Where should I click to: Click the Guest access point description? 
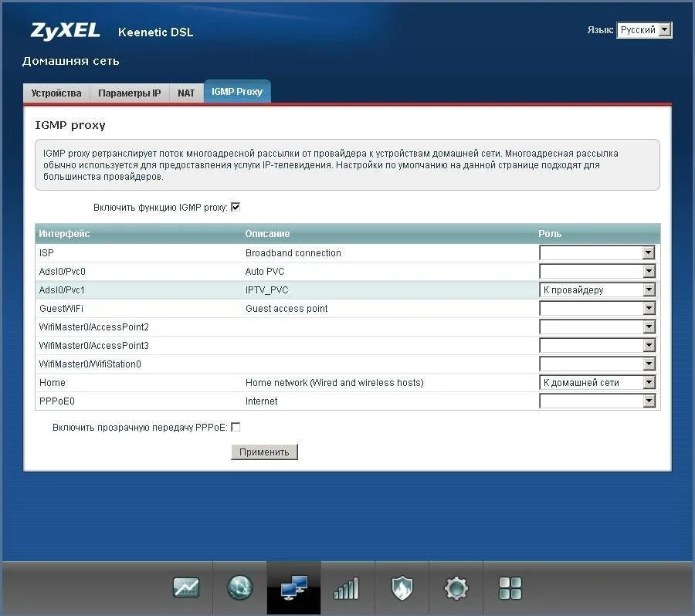point(286,309)
